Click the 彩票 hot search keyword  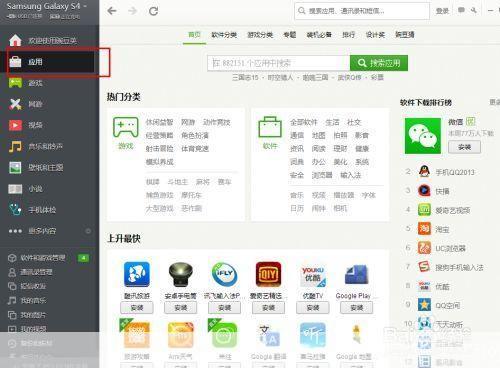click(377, 77)
